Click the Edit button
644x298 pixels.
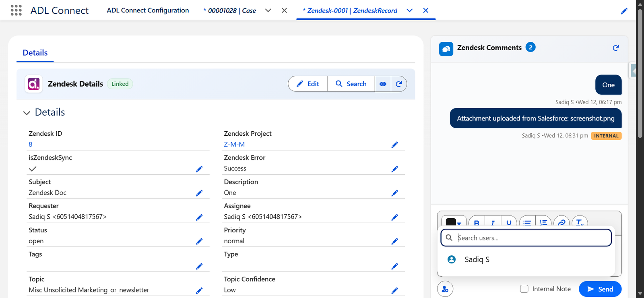tap(308, 84)
